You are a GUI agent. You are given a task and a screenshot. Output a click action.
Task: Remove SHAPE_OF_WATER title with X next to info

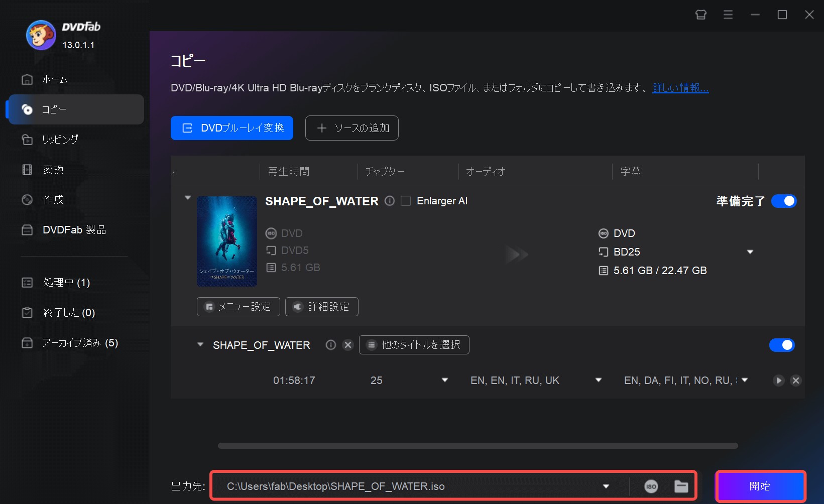[x=347, y=345]
